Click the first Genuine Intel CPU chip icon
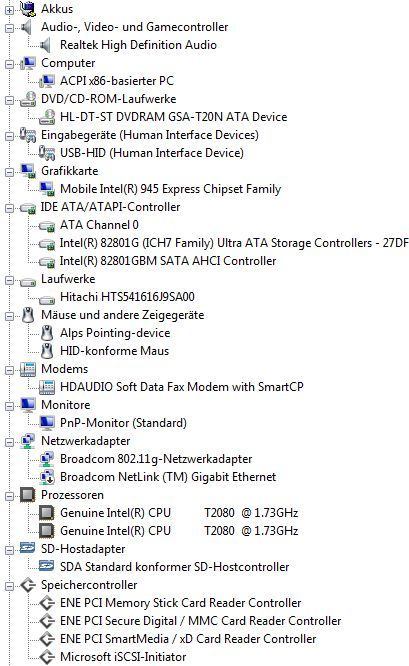This screenshot has width=409, height=666. (47, 513)
